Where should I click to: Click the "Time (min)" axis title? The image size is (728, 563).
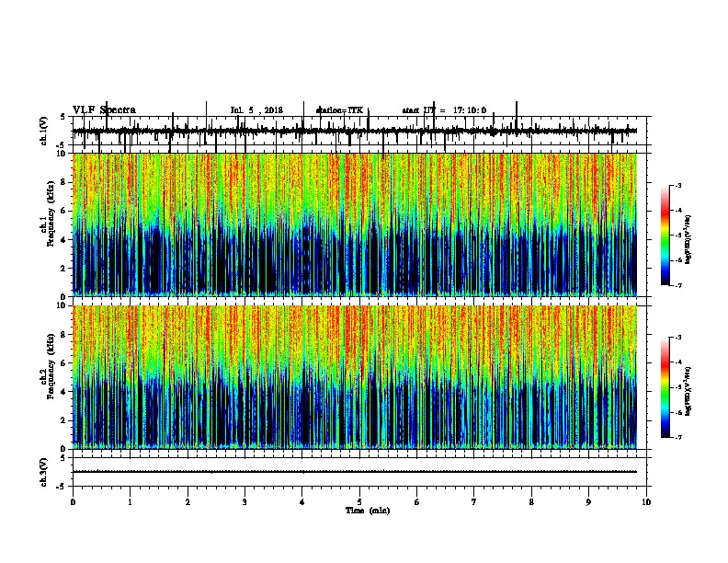tap(368, 511)
